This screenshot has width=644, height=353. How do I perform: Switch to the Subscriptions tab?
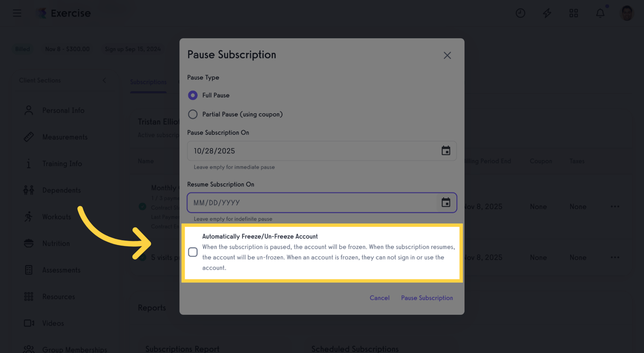[x=148, y=82]
